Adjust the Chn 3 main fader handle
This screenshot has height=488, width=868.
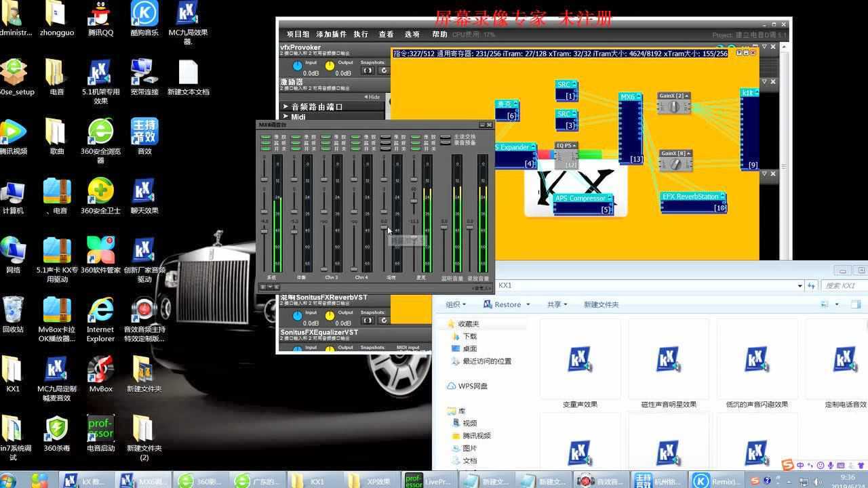pyautogui.click(x=324, y=270)
